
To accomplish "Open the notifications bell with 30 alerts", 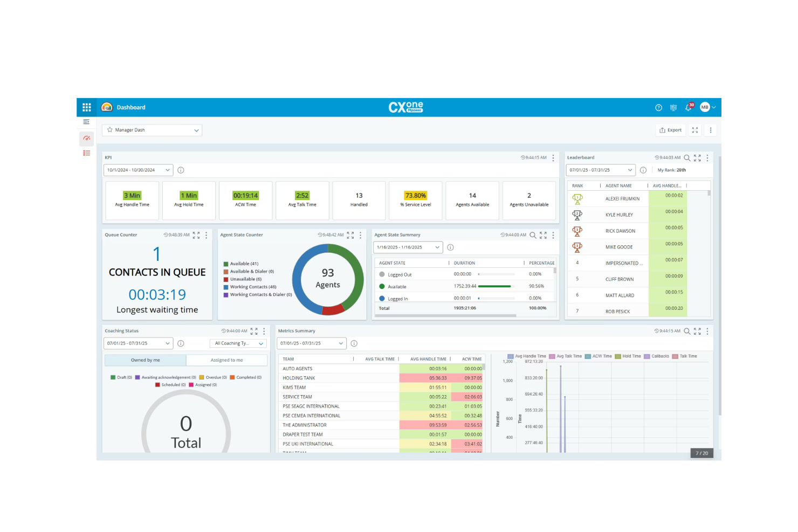I will pos(689,107).
